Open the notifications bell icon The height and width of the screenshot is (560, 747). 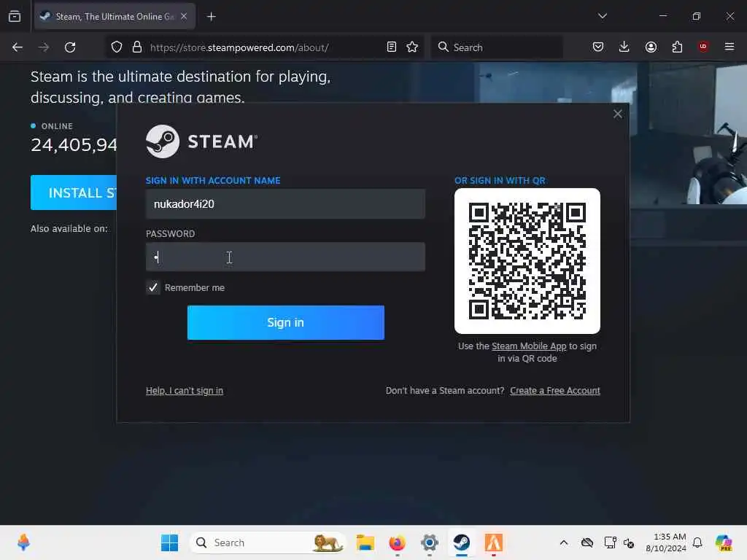coord(697,542)
